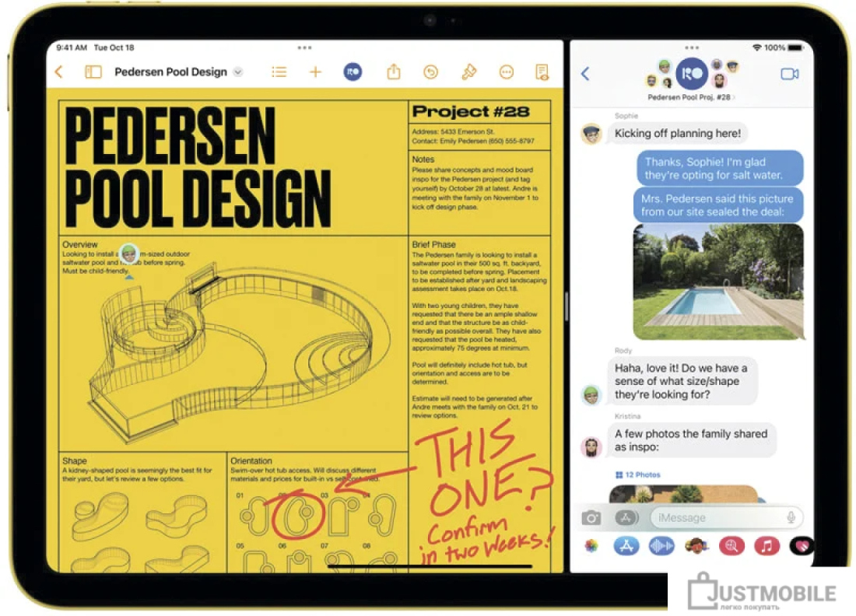Expand Pedersen Pool Proj. #28 group details

(x=690, y=98)
